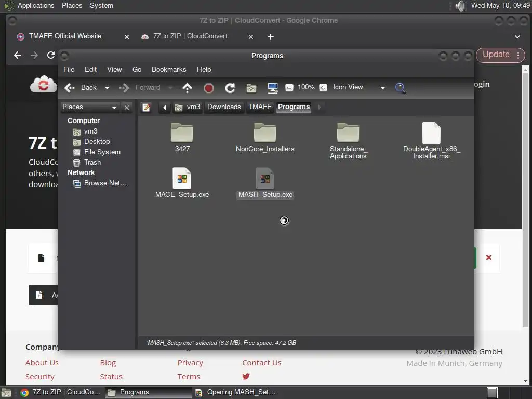
Task: Open the Terms footer link
Action: [x=189, y=377]
